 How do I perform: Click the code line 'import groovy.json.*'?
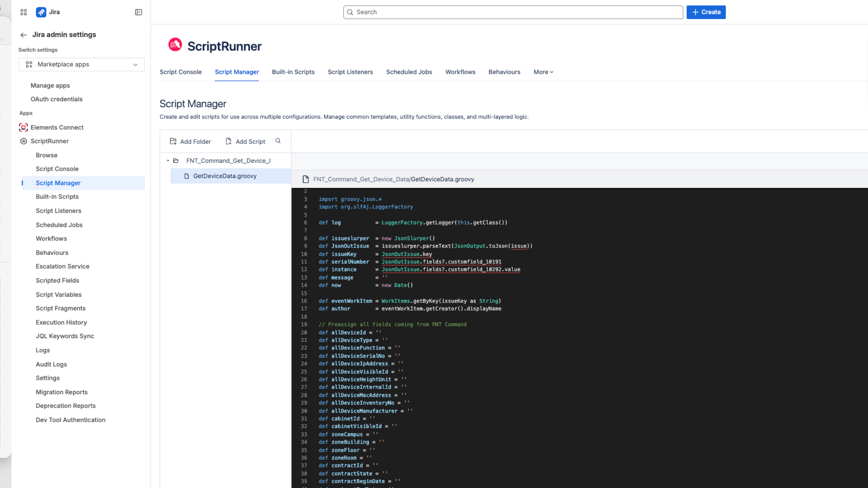click(x=350, y=199)
